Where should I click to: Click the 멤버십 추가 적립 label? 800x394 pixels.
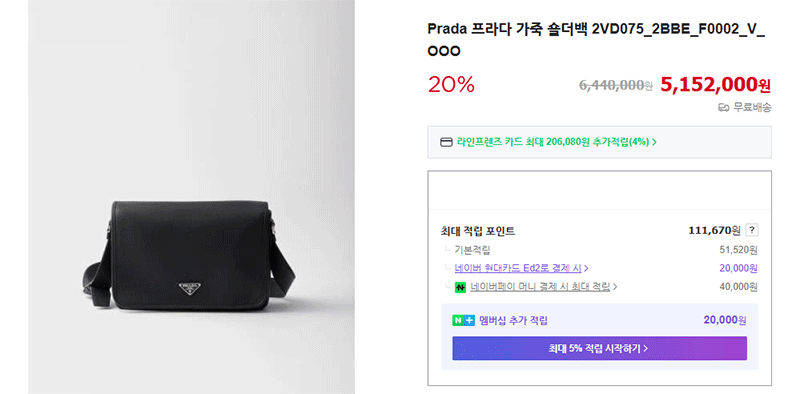513,321
